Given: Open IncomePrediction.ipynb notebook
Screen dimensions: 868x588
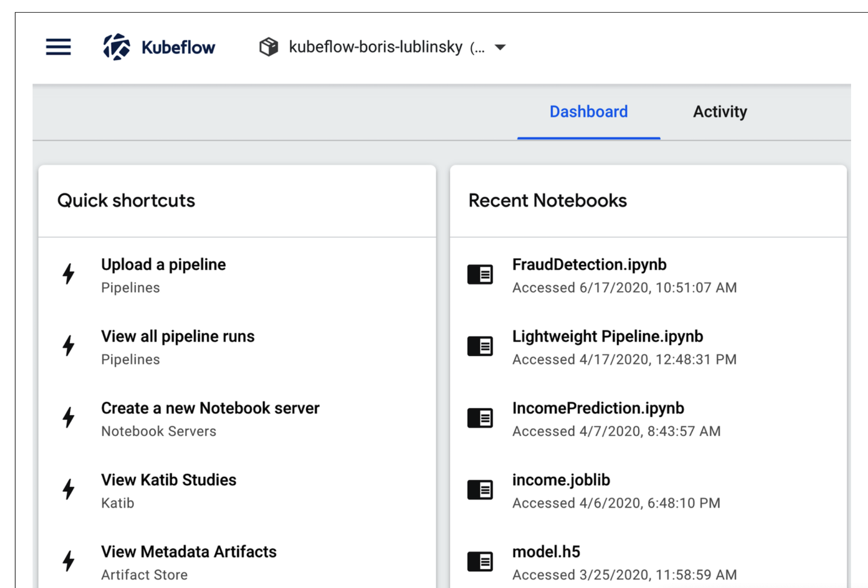Looking at the screenshot, I should [x=598, y=409].
